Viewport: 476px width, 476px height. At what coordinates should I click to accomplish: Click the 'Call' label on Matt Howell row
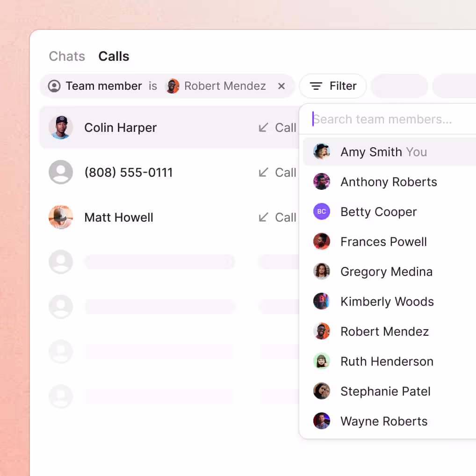click(x=286, y=217)
